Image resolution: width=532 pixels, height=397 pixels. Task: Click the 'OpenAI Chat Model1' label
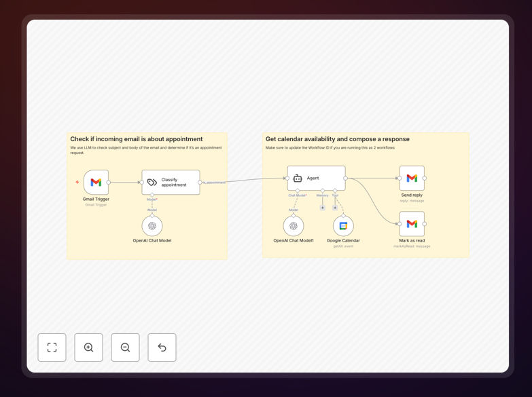point(294,240)
